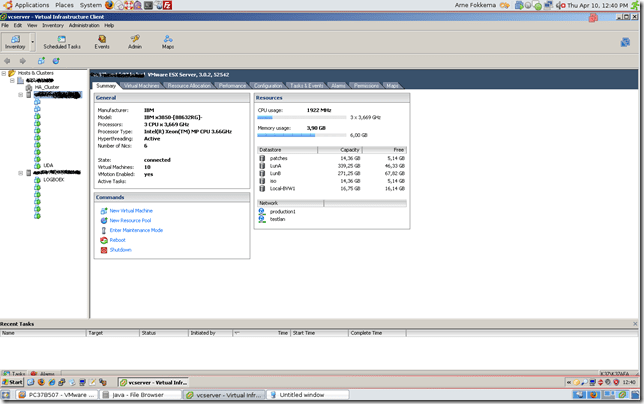This screenshot has height=404, width=644.
Task: Open the Admin toolbar icon
Action: point(135,42)
